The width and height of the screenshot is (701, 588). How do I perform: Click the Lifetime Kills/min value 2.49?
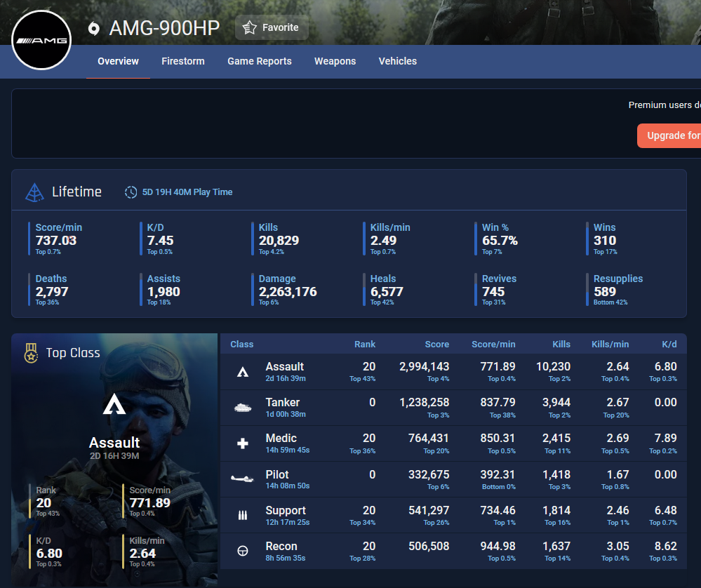(x=383, y=241)
